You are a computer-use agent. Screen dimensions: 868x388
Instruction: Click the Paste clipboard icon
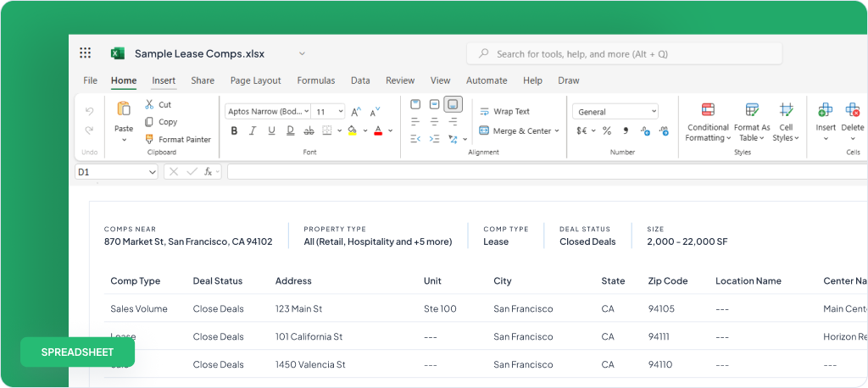[124, 109]
